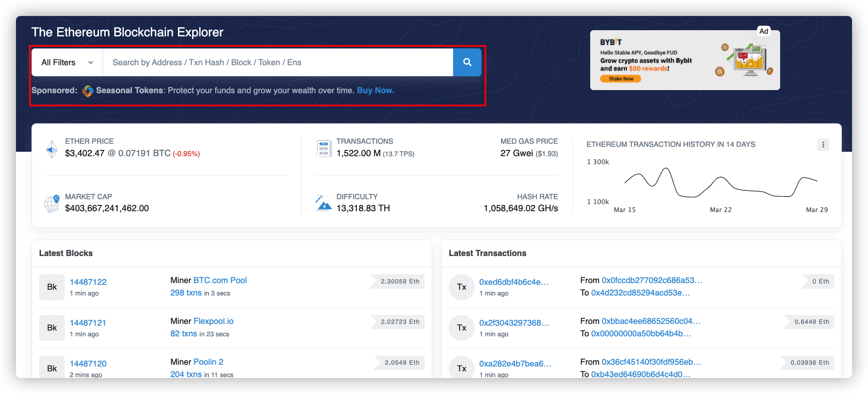The width and height of the screenshot is (868, 394).
Task: Open block 14487120
Action: click(88, 363)
